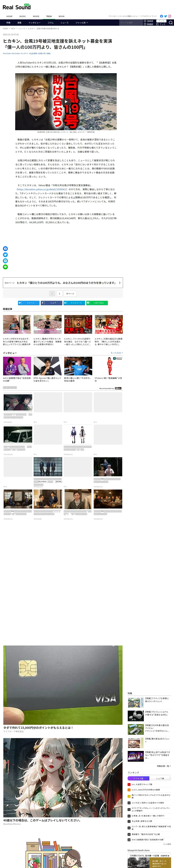Viewport: 174px width, 868px height.
Task: Play the 台風19号 video
Action: 66,102
